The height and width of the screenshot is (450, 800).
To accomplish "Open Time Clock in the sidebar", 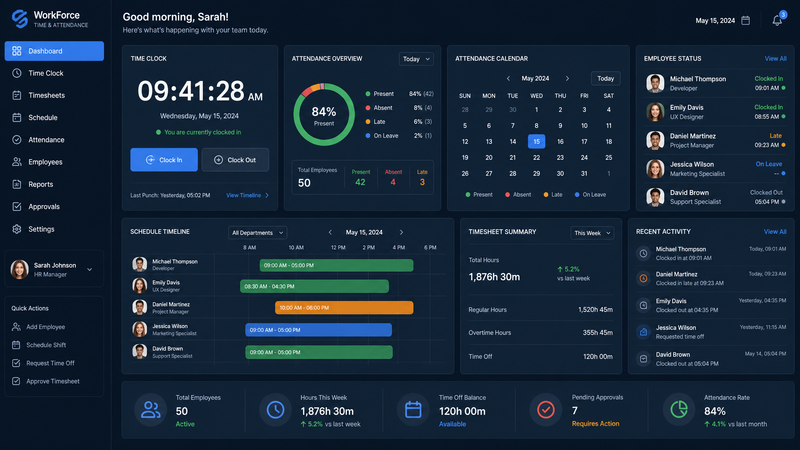I will click(x=54, y=73).
